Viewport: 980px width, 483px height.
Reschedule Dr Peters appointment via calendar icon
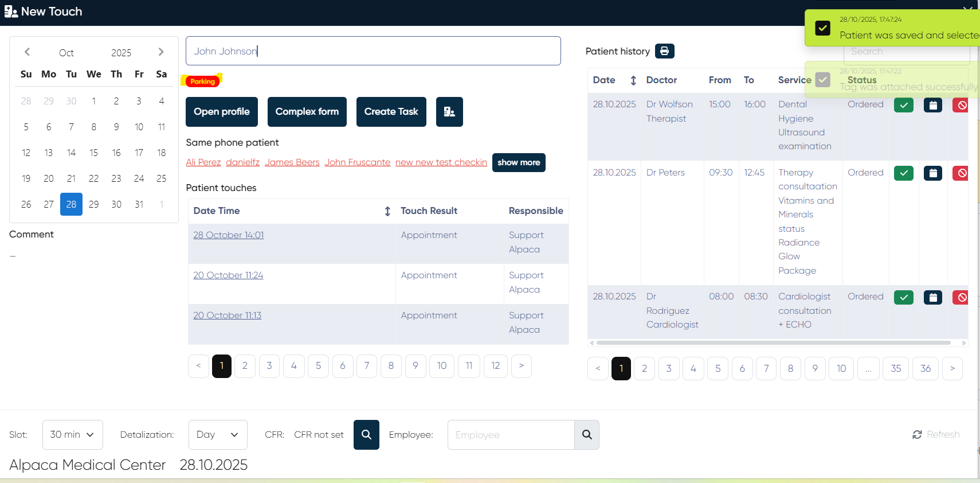pyautogui.click(x=932, y=173)
